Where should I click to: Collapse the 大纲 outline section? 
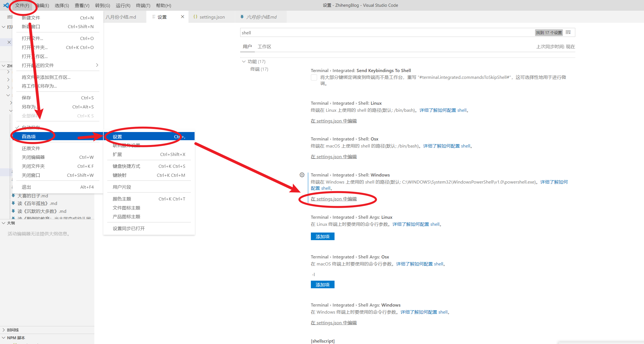click(4, 223)
